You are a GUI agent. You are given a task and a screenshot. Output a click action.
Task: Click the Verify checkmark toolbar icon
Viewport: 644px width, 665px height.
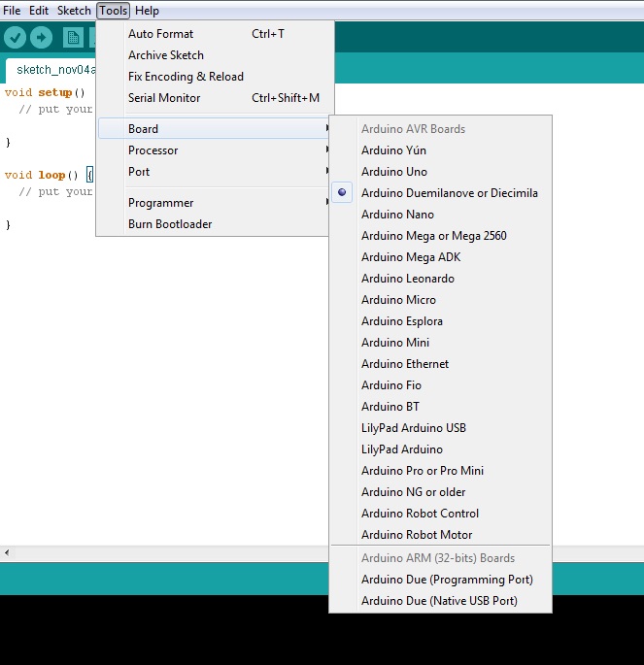(15, 38)
